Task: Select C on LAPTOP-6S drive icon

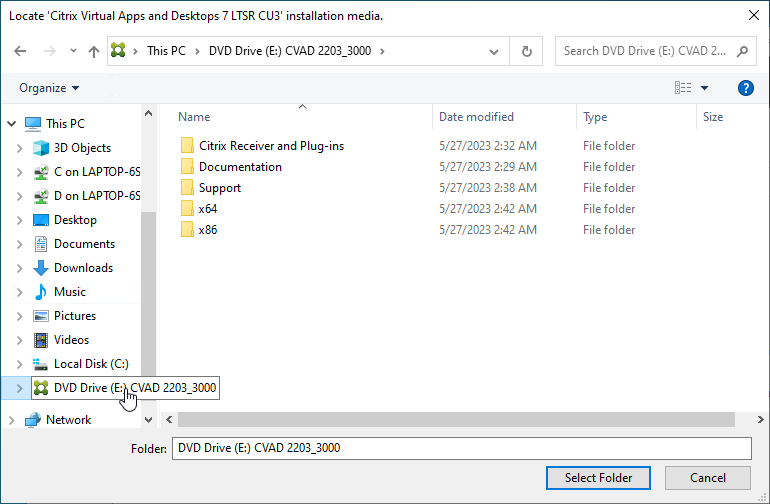Action: click(41, 172)
